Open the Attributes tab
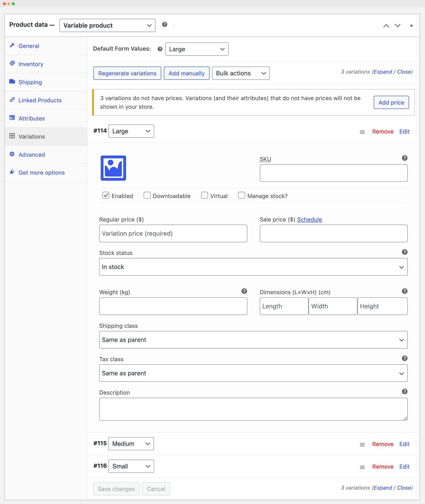This screenshot has height=504, width=425. (32, 118)
